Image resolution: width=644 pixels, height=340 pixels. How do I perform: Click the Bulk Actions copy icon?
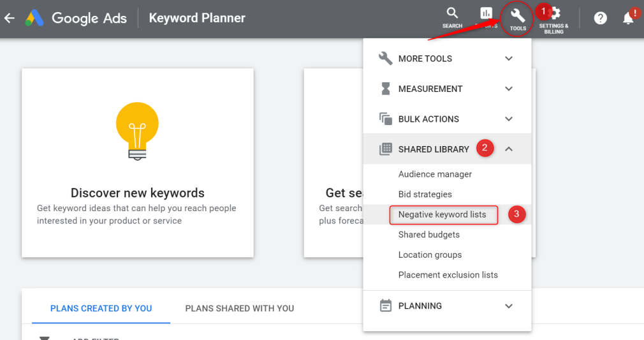tap(385, 119)
